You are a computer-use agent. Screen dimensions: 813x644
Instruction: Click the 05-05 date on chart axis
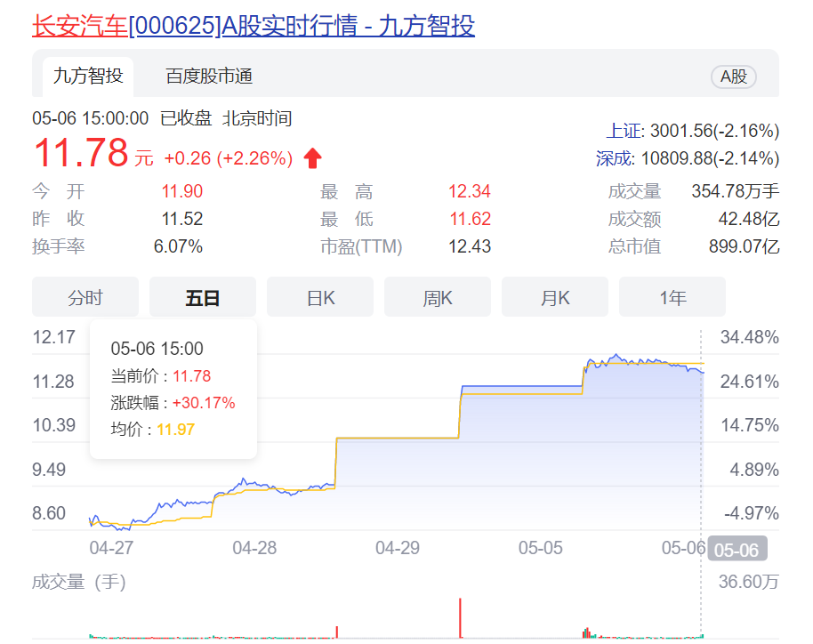(x=541, y=548)
